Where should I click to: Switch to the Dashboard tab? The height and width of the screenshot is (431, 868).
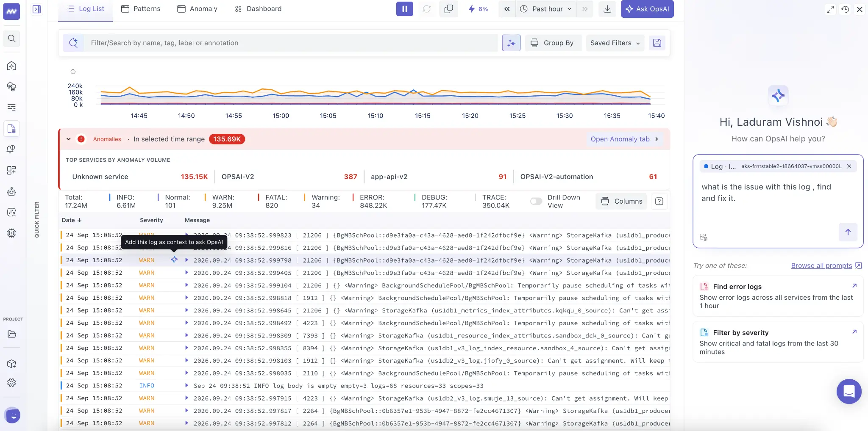point(258,9)
